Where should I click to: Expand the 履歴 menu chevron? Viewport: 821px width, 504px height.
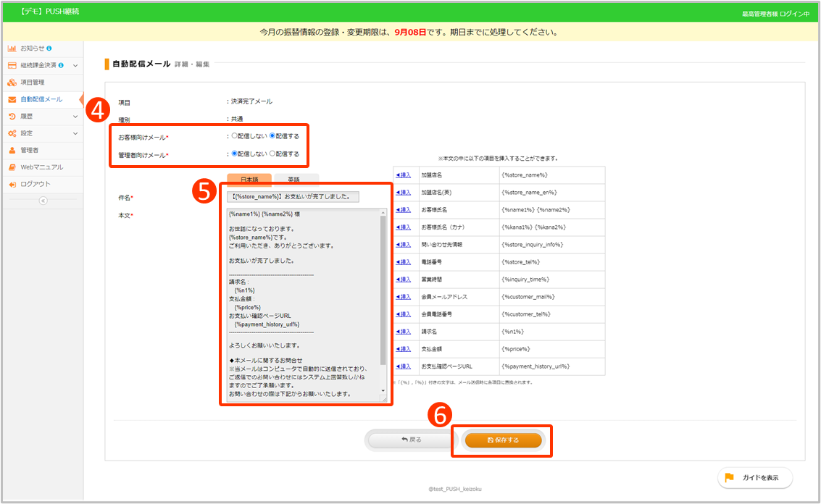point(75,116)
